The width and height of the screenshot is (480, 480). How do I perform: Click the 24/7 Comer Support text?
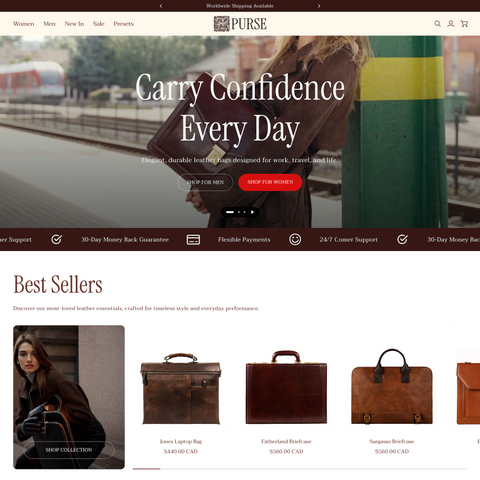click(x=349, y=240)
